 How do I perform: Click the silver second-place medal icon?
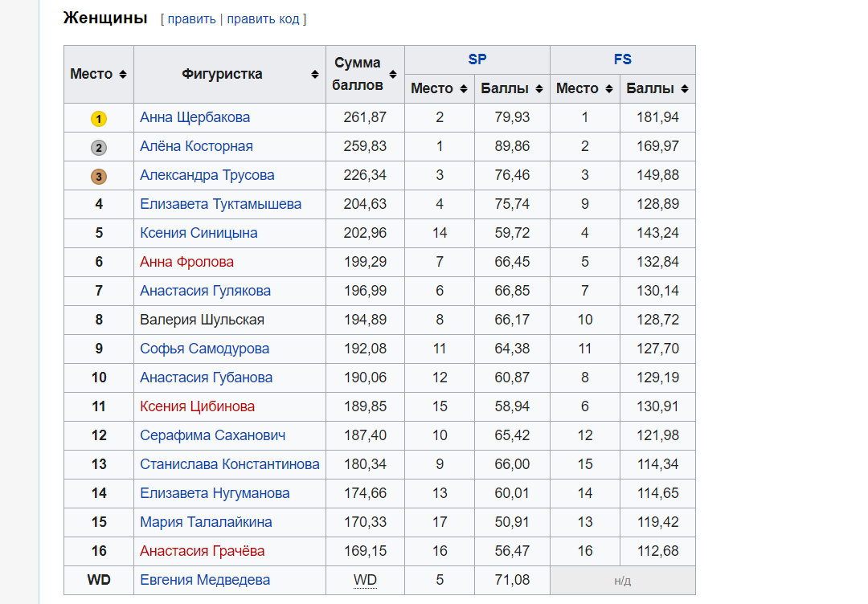(99, 148)
